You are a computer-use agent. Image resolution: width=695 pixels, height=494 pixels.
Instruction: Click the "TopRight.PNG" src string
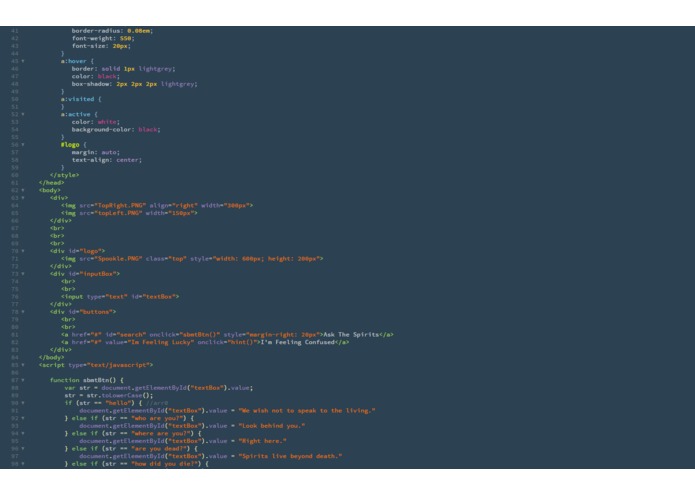tap(120, 206)
